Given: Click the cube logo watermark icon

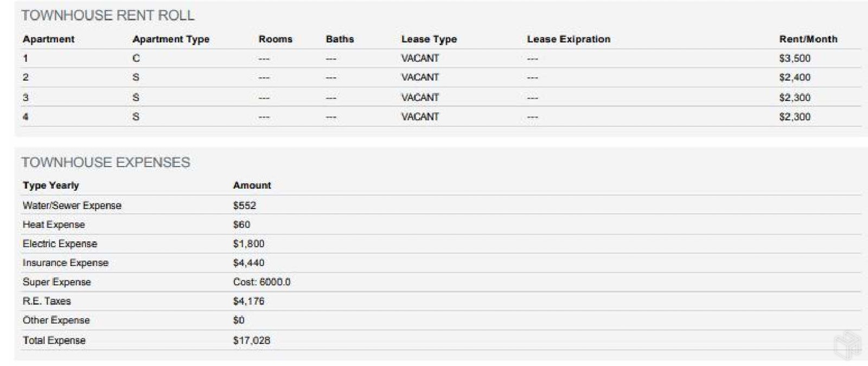Looking at the screenshot, I should (847, 344).
